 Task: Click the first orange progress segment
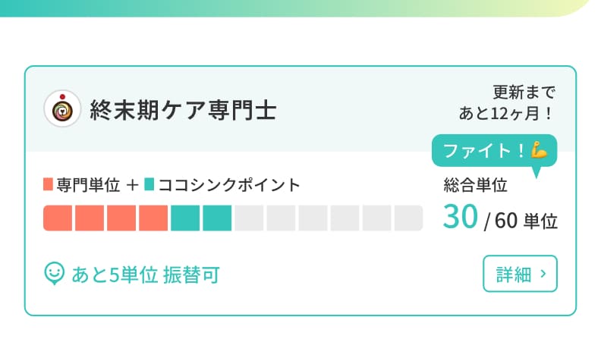point(58,218)
